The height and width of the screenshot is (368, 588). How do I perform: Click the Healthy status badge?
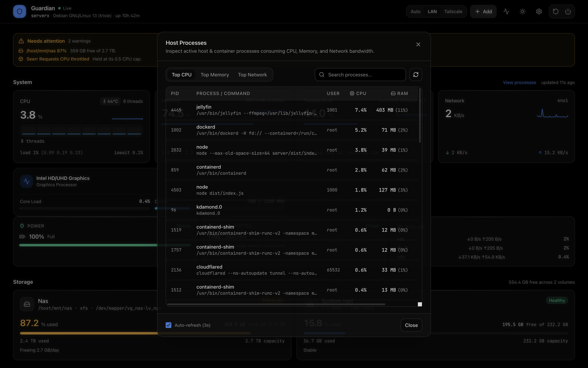click(557, 300)
